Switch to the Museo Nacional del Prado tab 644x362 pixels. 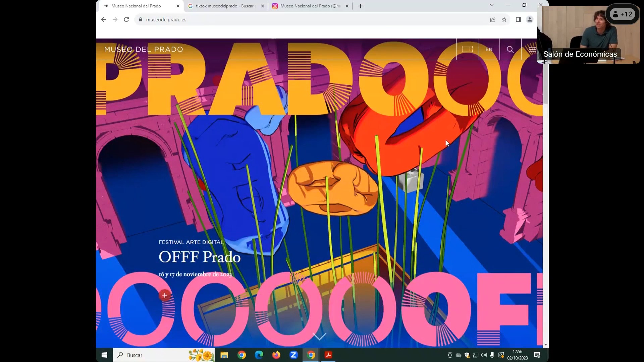(140, 6)
